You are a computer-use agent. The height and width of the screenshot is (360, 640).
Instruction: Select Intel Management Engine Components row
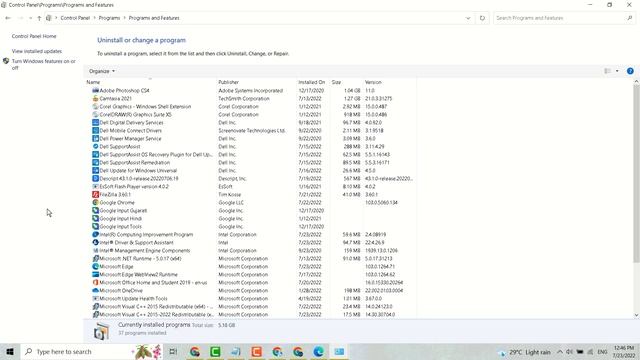pyautogui.click(x=250, y=251)
